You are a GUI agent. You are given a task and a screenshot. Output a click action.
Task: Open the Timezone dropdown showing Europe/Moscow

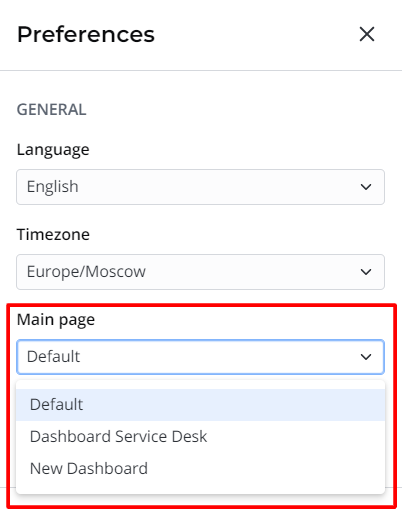[x=200, y=272]
